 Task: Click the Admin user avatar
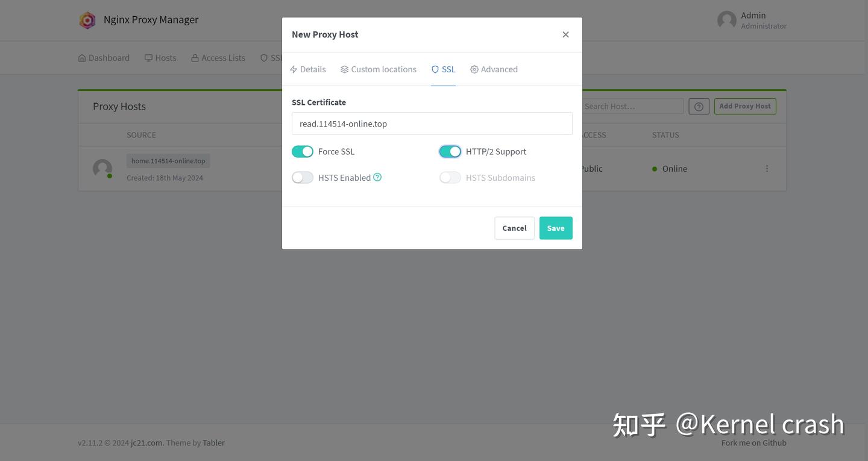click(x=726, y=20)
